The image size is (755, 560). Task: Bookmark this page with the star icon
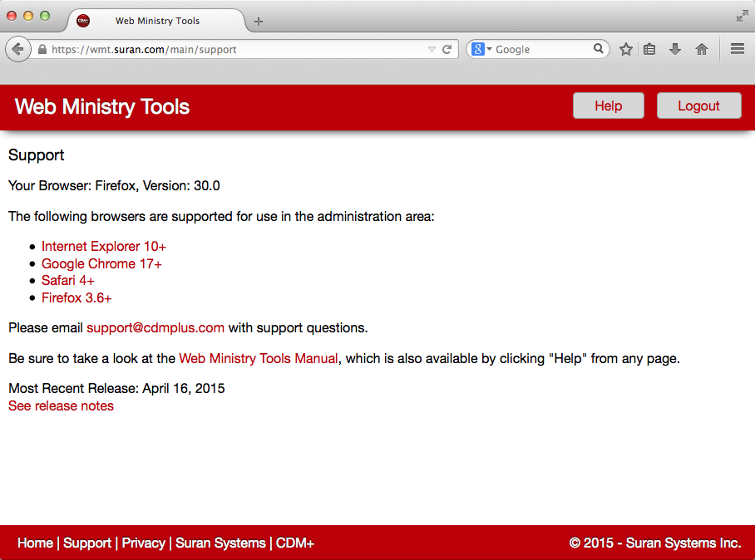click(626, 50)
